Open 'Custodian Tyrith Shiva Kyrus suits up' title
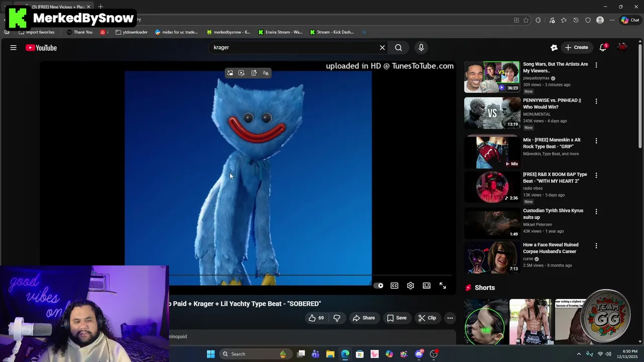644x362 pixels. [553, 214]
